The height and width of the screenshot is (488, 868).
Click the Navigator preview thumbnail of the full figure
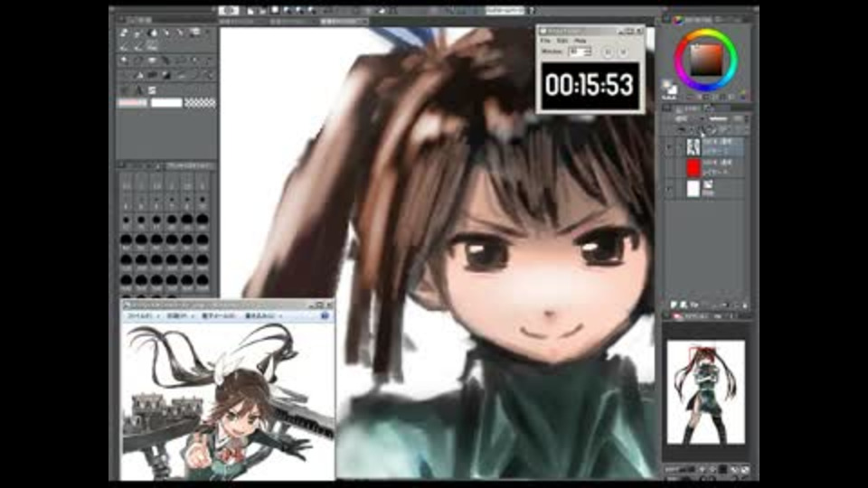(706, 391)
